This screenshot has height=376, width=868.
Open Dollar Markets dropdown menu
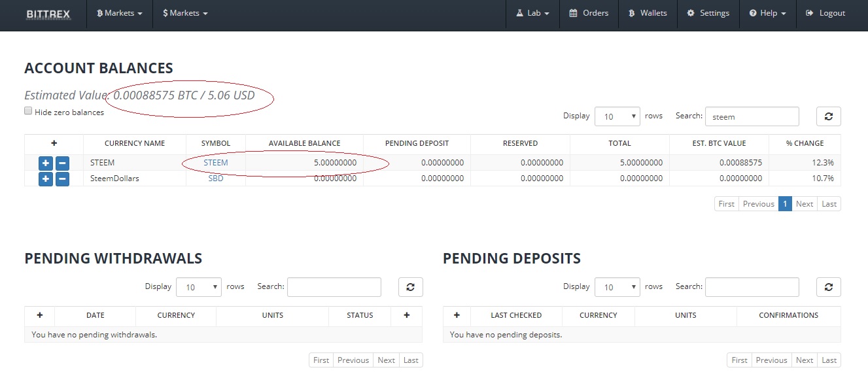click(185, 13)
